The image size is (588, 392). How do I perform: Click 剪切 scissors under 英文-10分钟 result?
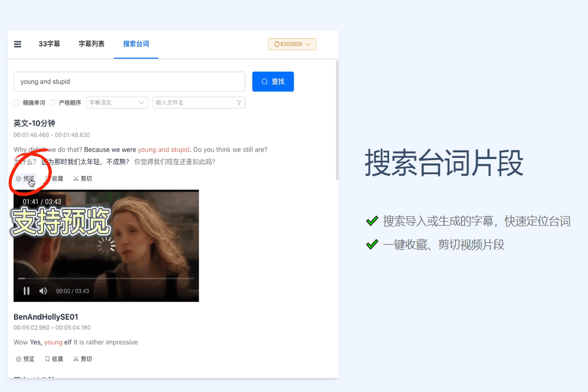click(x=83, y=179)
